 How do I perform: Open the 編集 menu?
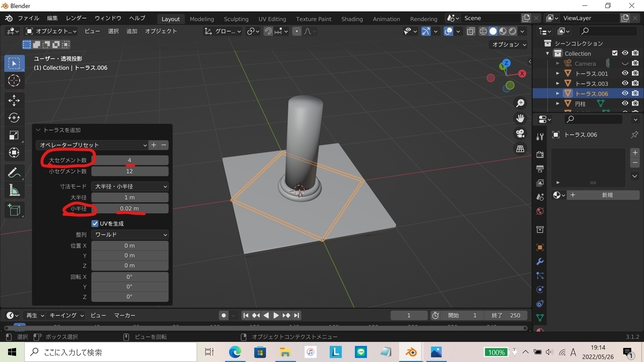pyautogui.click(x=53, y=18)
